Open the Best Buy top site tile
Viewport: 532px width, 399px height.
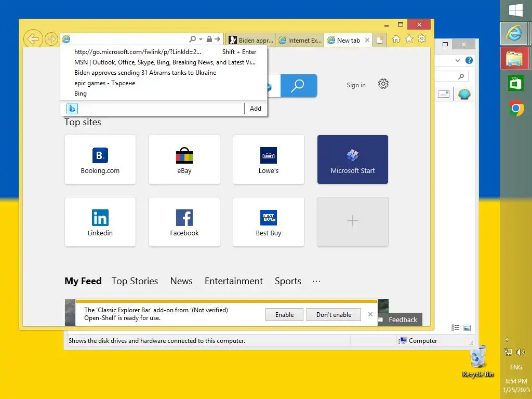click(269, 222)
